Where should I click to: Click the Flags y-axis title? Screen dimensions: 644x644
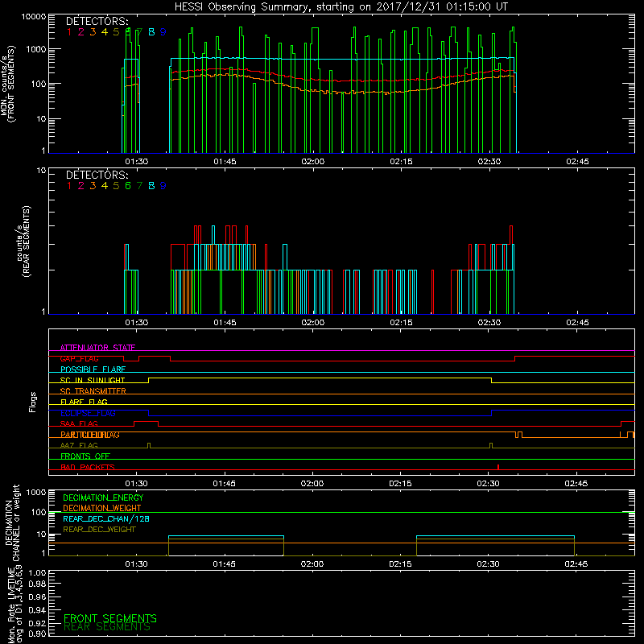point(33,402)
